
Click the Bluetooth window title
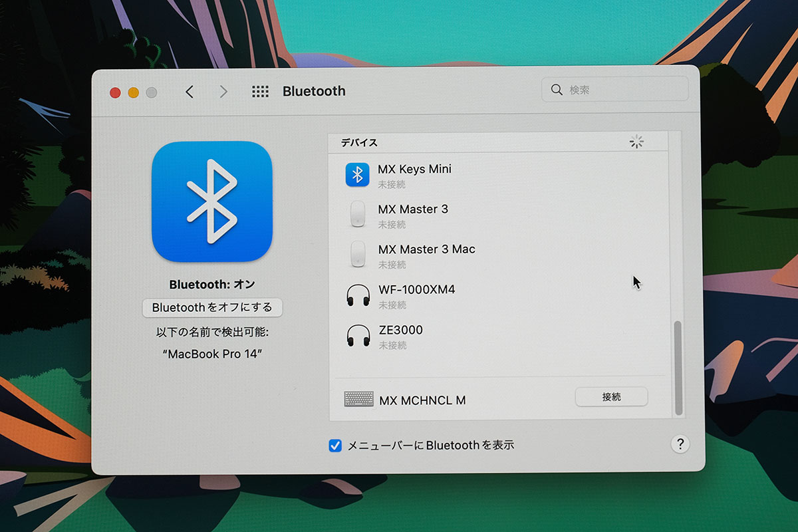click(314, 91)
